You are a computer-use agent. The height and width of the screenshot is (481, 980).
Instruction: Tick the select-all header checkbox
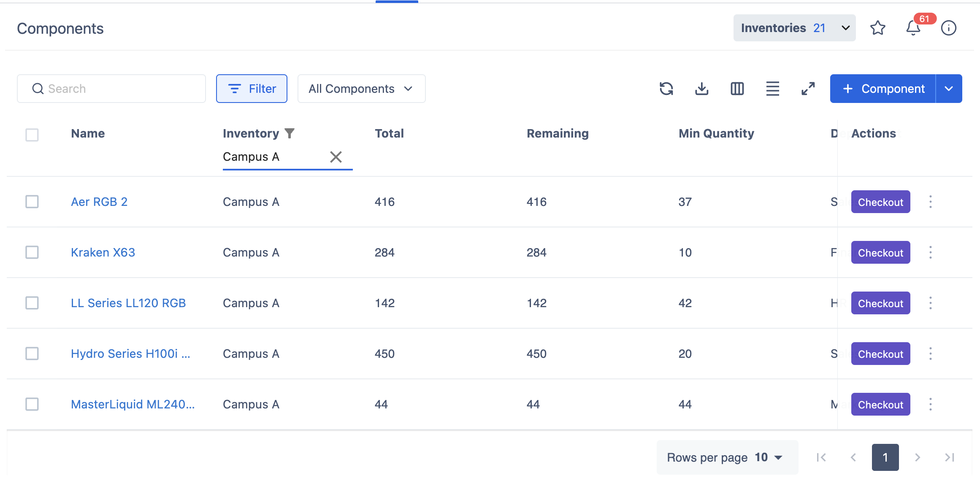tap(32, 135)
